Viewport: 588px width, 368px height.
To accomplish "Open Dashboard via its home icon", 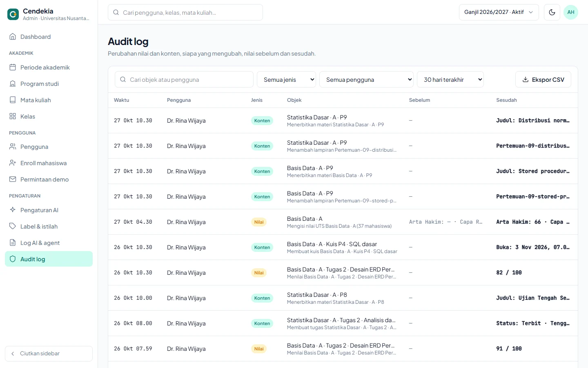I will pos(13,36).
